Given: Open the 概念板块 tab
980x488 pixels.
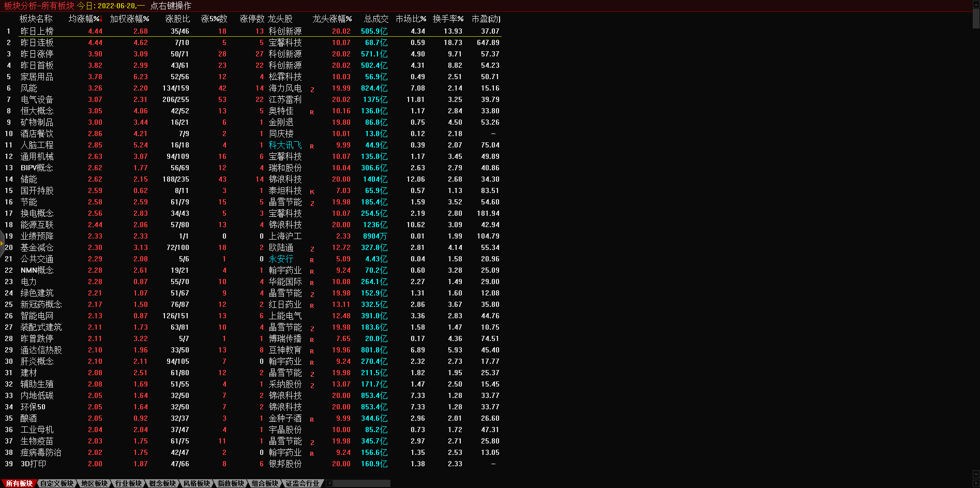Looking at the screenshot, I should [x=162, y=483].
